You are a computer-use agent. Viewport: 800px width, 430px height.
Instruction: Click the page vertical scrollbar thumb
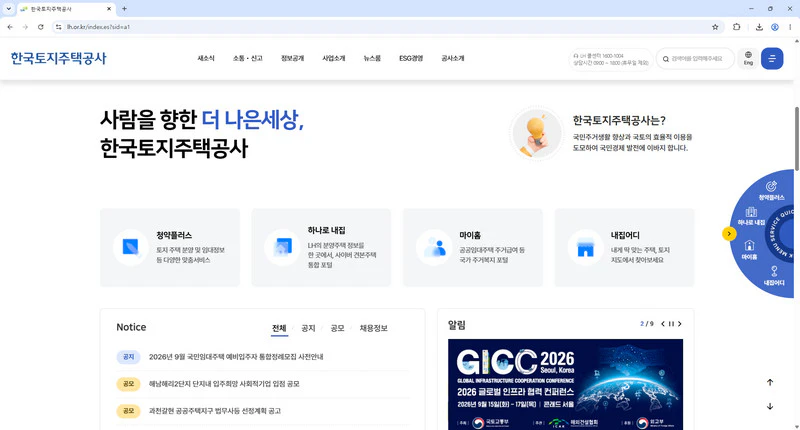(x=796, y=139)
